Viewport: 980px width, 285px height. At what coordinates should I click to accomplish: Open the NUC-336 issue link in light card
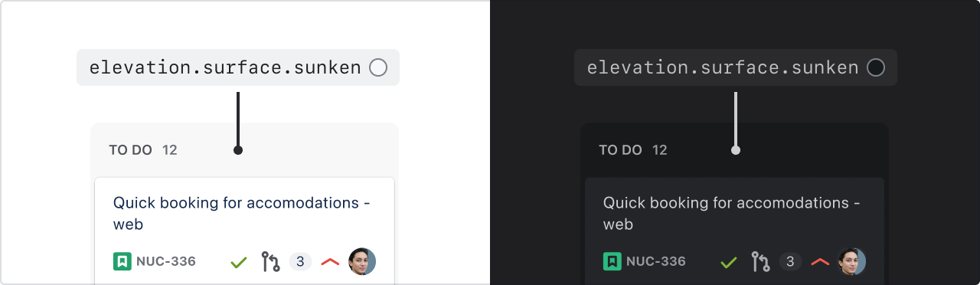(166, 262)
